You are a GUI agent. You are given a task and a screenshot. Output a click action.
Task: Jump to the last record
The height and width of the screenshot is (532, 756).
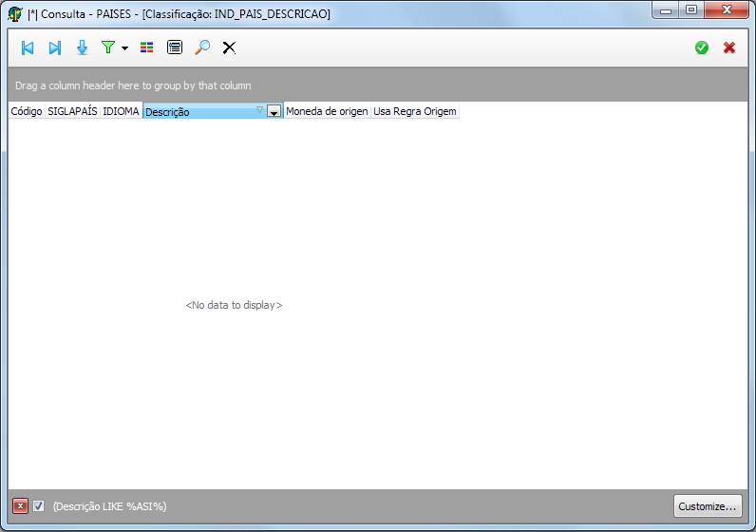tap(55, 47)
